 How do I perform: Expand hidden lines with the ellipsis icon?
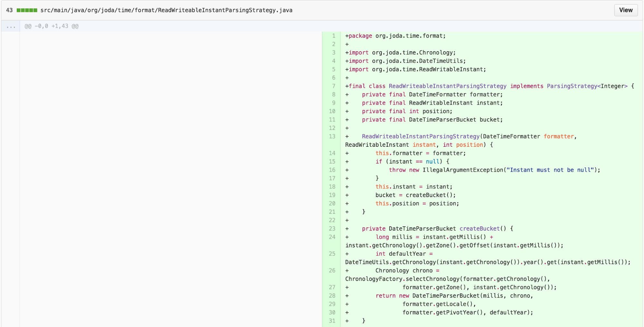(11, 26)
